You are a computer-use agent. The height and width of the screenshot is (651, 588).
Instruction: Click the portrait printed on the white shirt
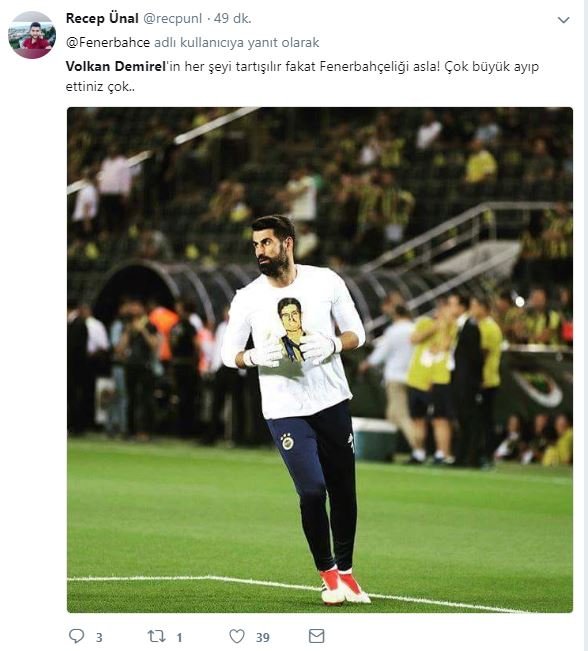pyautogui.click(x=292, y=328)
